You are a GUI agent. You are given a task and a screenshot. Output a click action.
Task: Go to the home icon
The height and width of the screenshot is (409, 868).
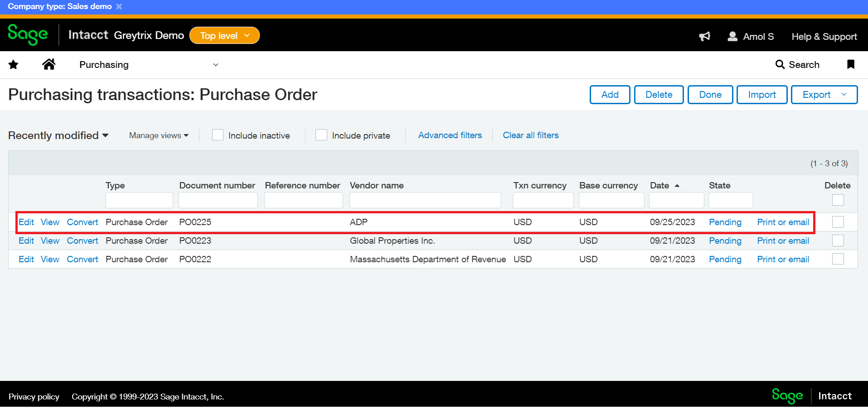click(x=48, y=64)
